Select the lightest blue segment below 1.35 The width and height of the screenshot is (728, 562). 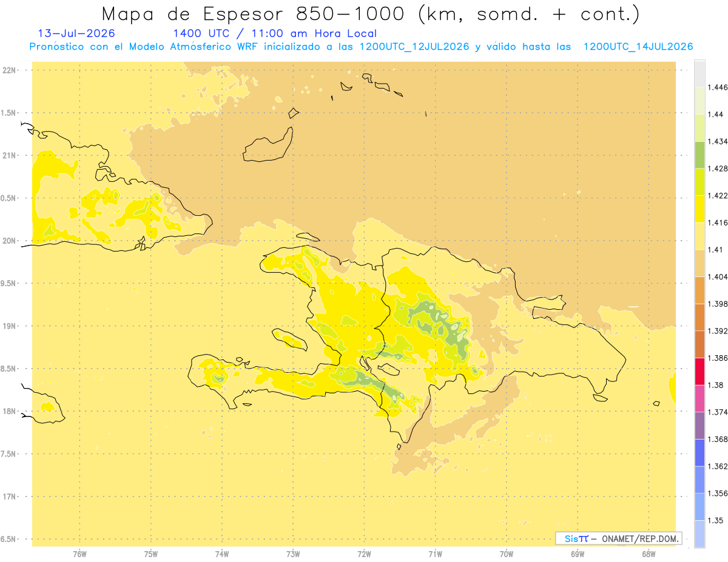699,534
